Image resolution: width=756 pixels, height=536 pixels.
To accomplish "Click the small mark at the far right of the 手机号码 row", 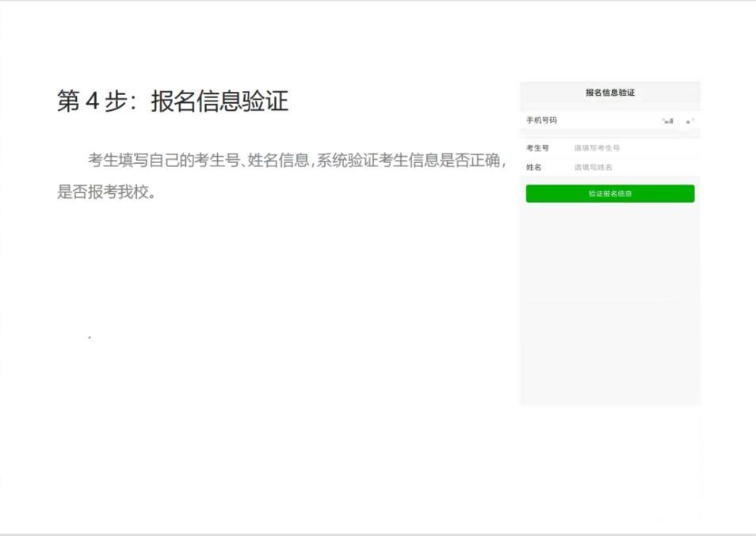I will (x=689, y=121).
